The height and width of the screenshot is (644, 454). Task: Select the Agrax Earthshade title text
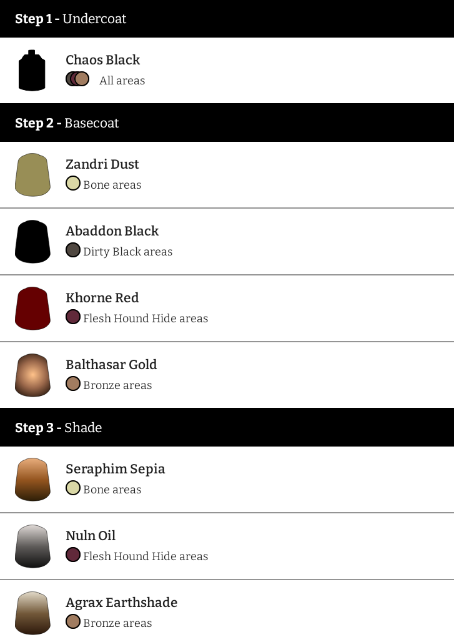[x=122, y=603]
